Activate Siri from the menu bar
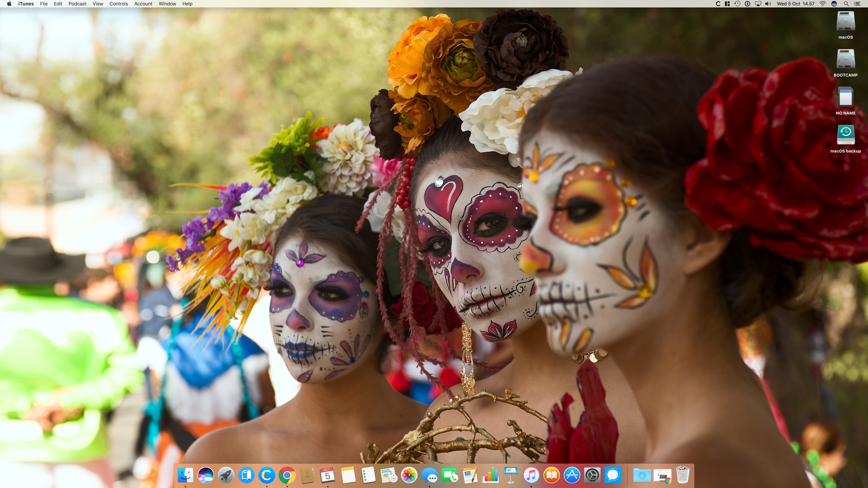This screenshot has height=488, width=868. [834, 4]
